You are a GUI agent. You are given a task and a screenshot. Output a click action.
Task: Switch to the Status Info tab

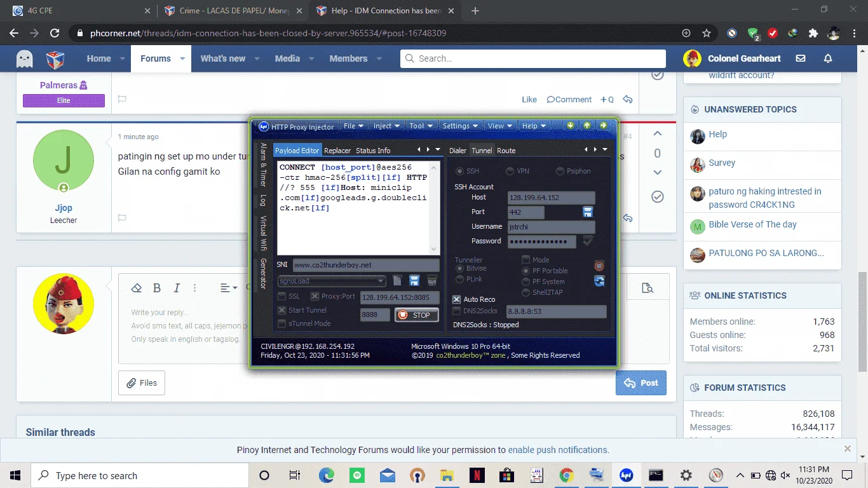(373, 151)
